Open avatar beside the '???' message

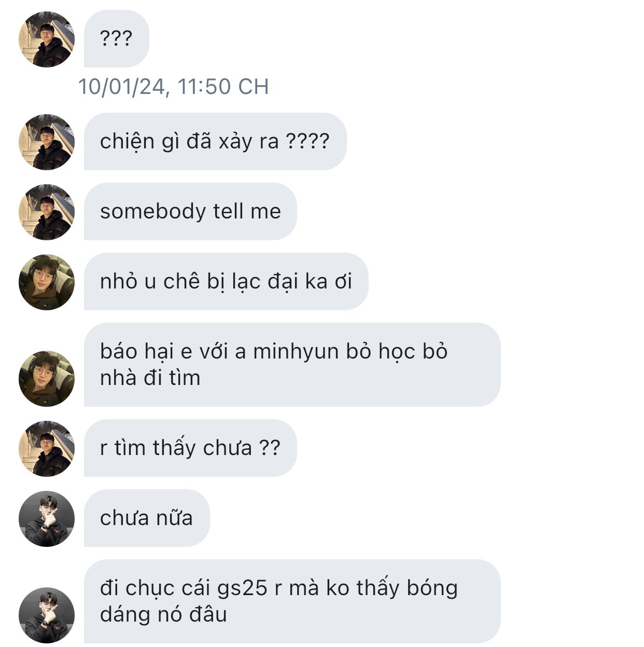click(x=47, y=39)
